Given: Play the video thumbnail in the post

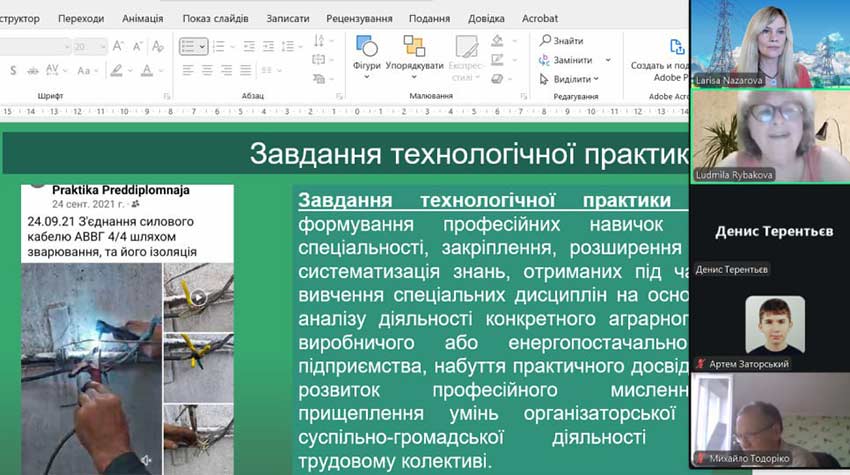Looking at the screenshot, I should 198,297.
